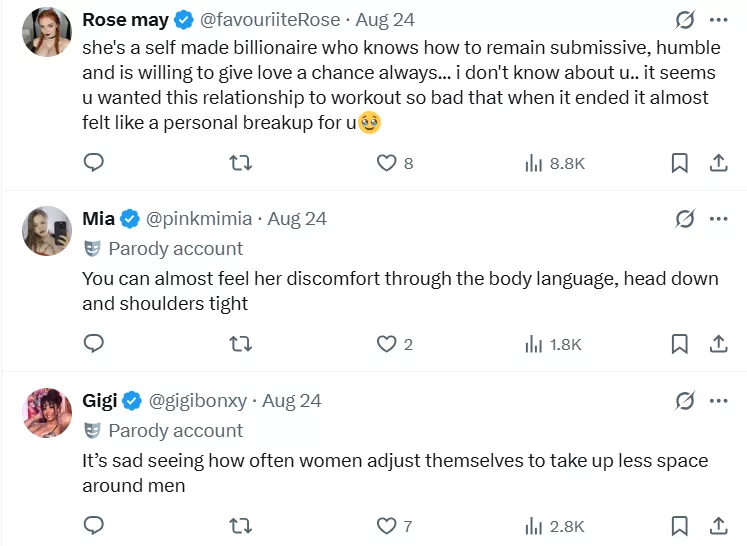Open Gigi's profile picture
The width and height of the screenshot is (747, 546).
[x=47, y=413]
